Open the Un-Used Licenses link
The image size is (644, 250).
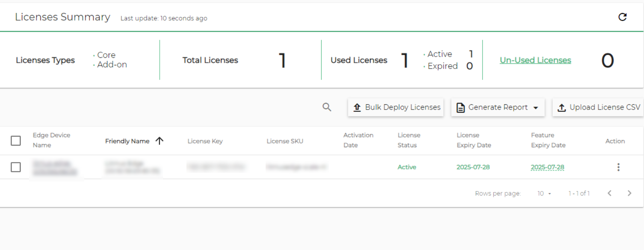535,60
